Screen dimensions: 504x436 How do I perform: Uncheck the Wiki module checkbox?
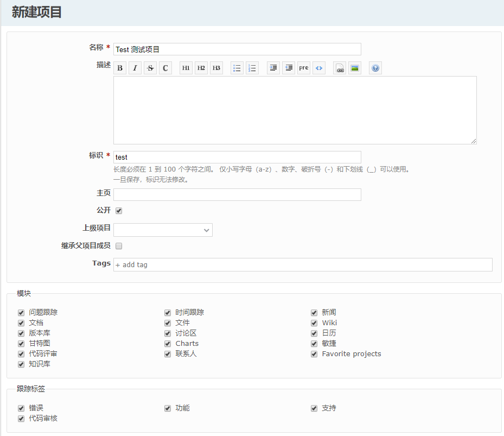tap(314, 323)
